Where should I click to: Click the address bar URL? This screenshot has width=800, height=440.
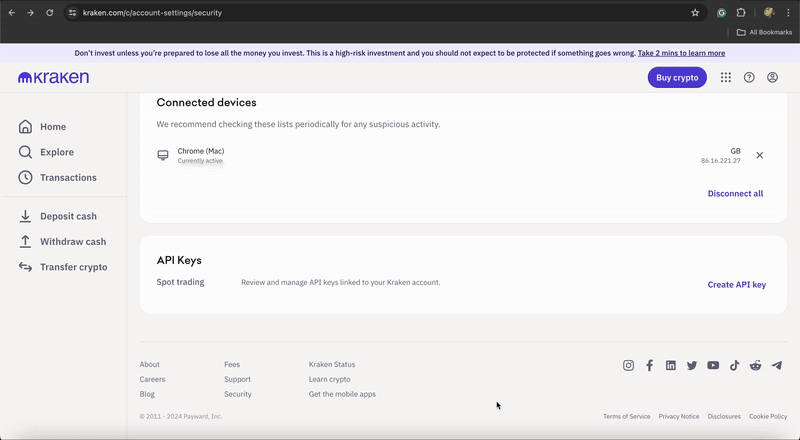tap(152, 13)
